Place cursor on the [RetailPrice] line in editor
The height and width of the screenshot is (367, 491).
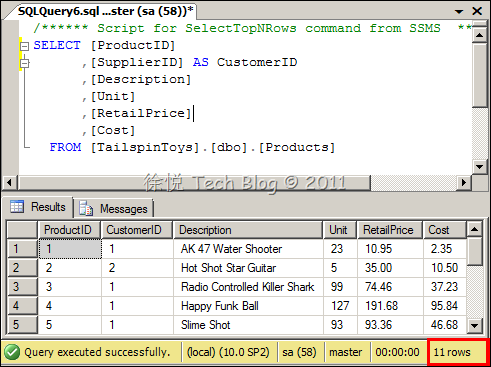pos(137,114)
